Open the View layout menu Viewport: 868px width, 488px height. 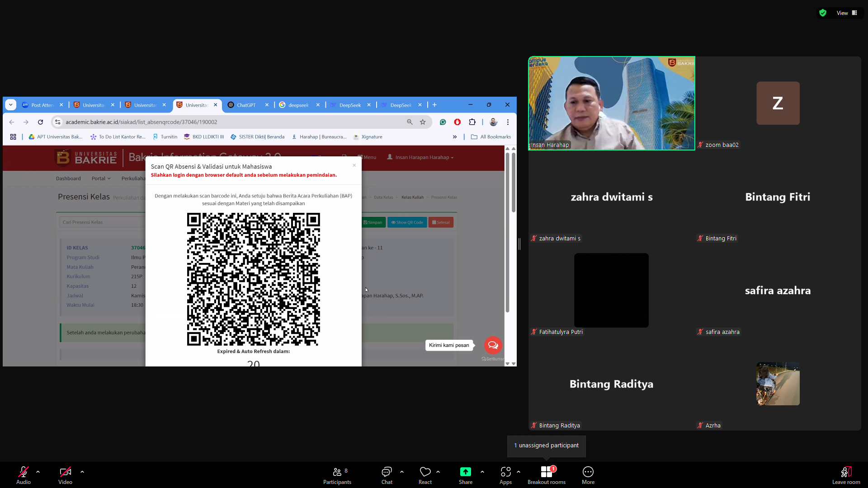(847, 13)
